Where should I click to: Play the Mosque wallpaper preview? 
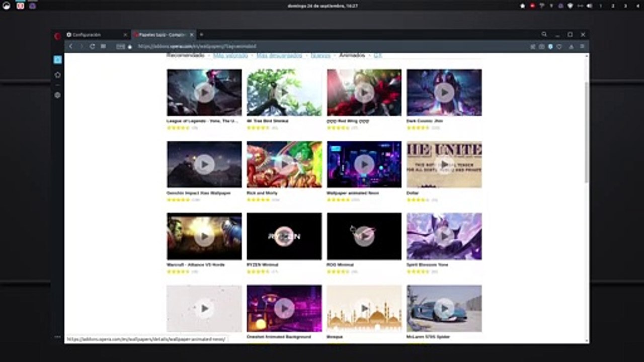click(x=364, y=308)
